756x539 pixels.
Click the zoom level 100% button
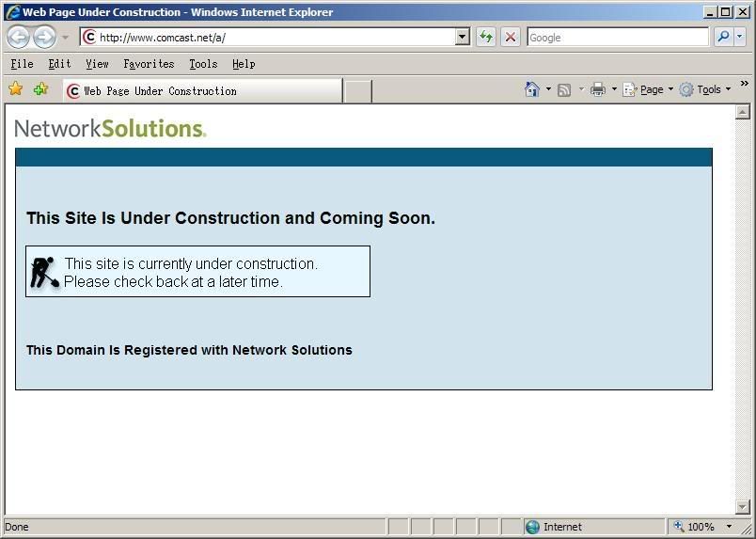pos(693,527)
